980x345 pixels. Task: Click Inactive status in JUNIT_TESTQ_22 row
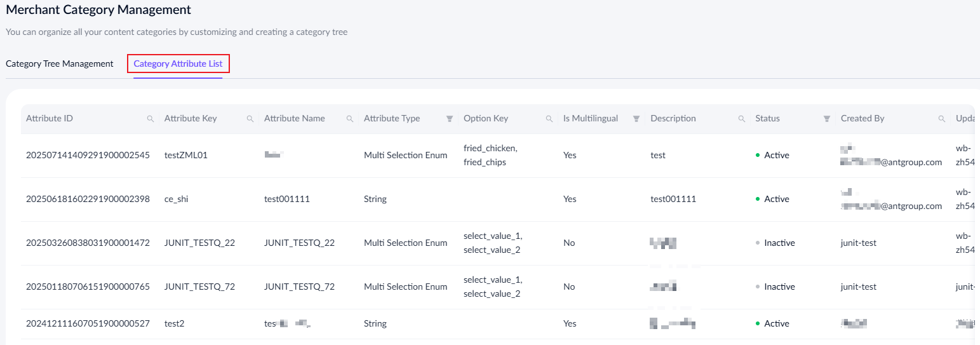(779, 243)
